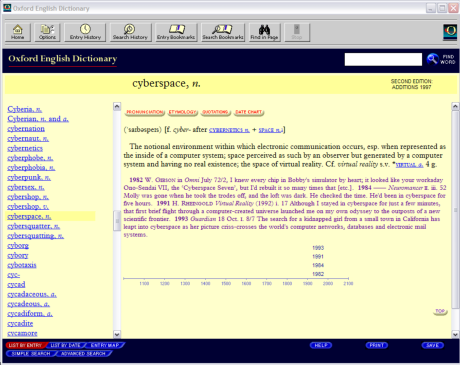
Task: Click the Print button
Action: (x=377, y=345)
